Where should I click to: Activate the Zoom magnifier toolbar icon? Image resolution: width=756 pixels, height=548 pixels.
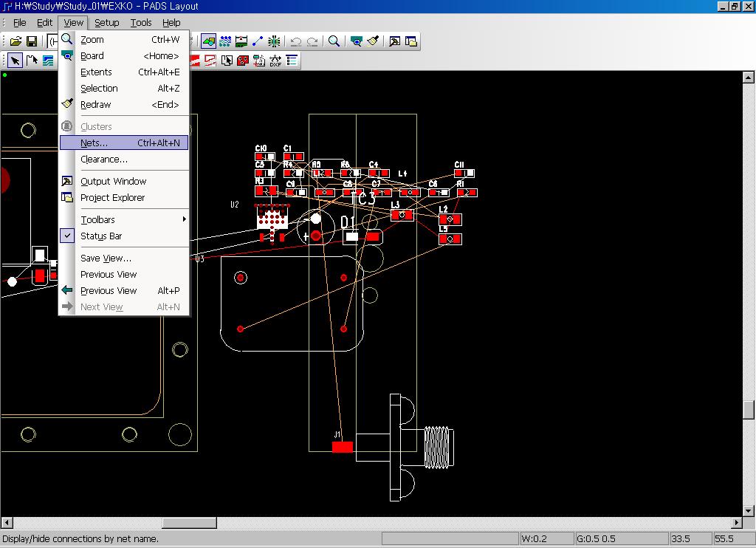click(x=334, y=41)
